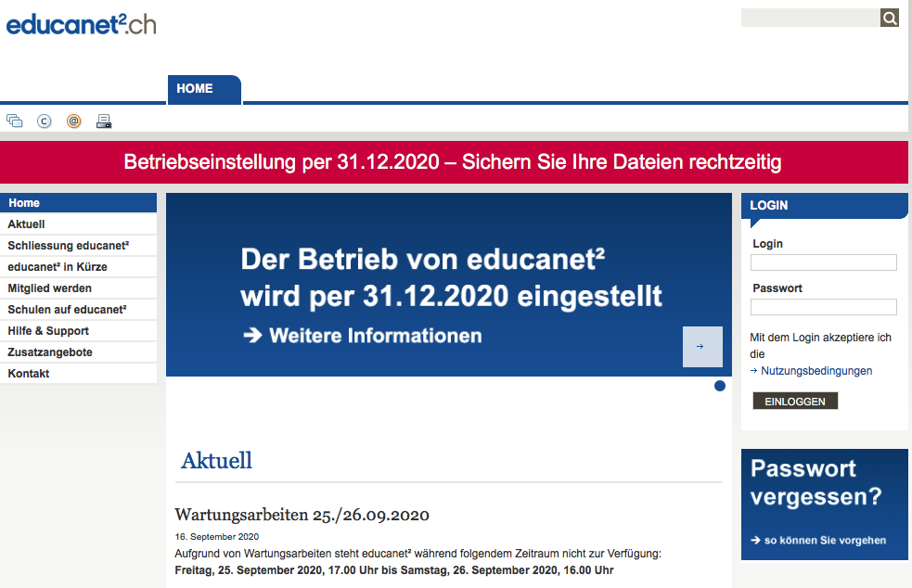The image size is (912, 588).
Task: Click the search magnifier icon
Action: coord(890,18)
